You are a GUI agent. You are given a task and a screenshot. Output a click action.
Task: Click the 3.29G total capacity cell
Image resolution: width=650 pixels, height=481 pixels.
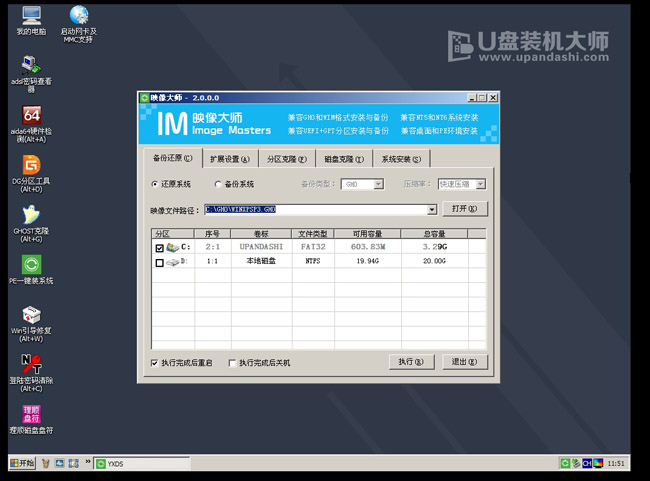coord(434,247)
